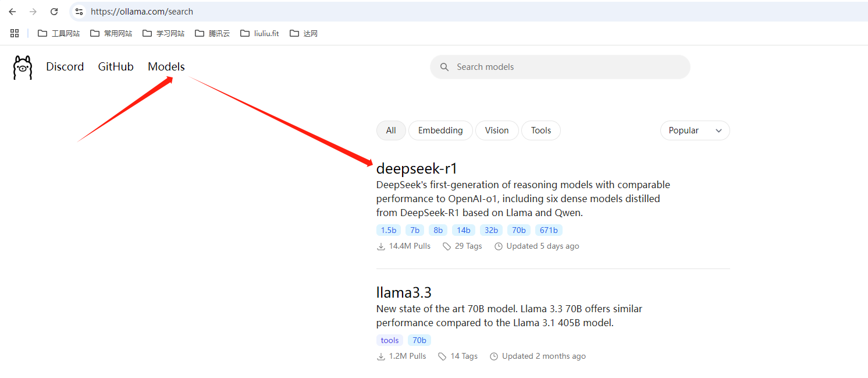The width and height of the screenshot is (868, 378).
Task: Open the 工具网站 bookmark folder
Action: pyautogui.click(x=59, y=34)
